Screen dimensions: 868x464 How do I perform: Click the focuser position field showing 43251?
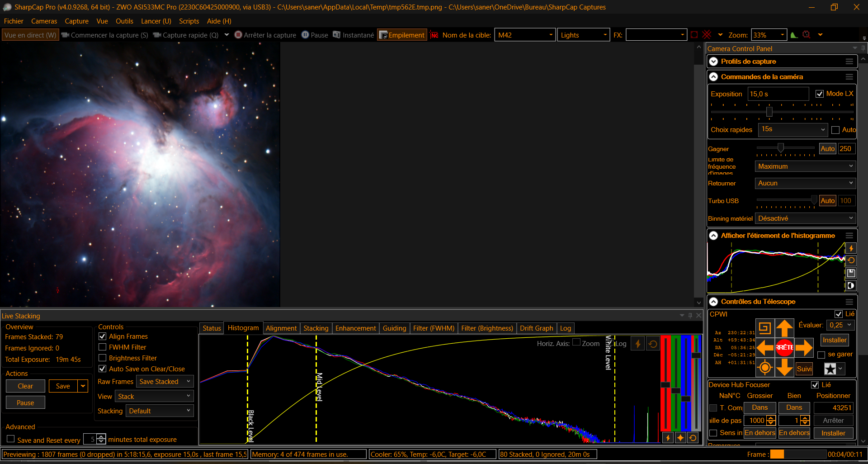[834, 408]
